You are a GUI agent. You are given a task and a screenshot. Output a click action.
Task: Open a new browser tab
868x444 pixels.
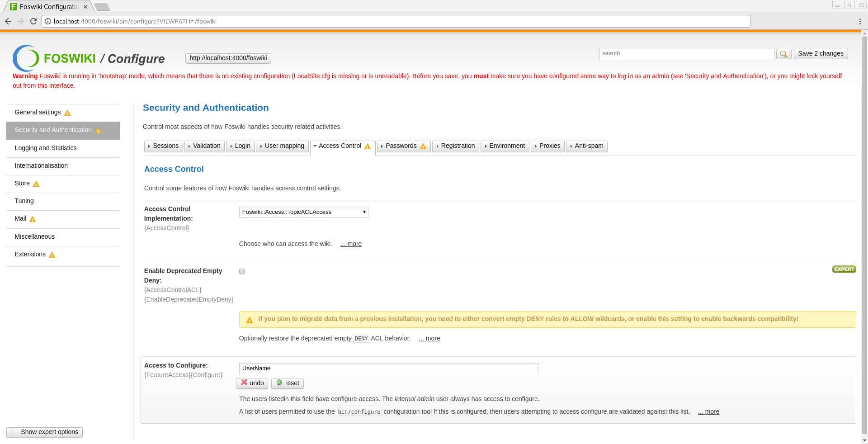102,7
